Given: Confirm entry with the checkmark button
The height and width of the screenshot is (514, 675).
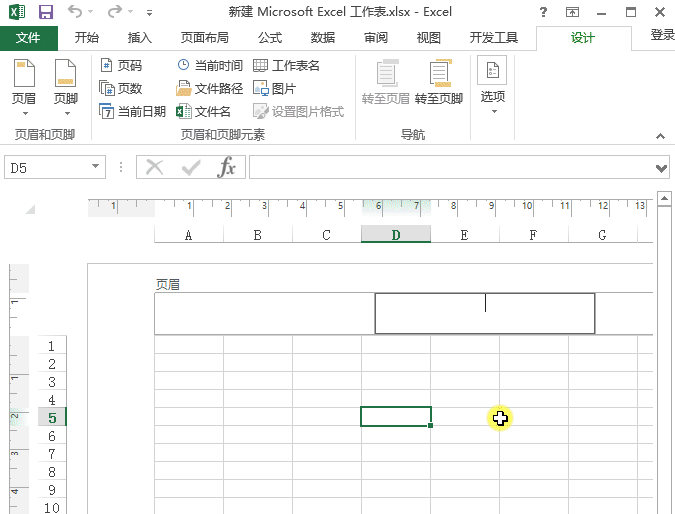Looking at the screenshot, I should [191, 167].
